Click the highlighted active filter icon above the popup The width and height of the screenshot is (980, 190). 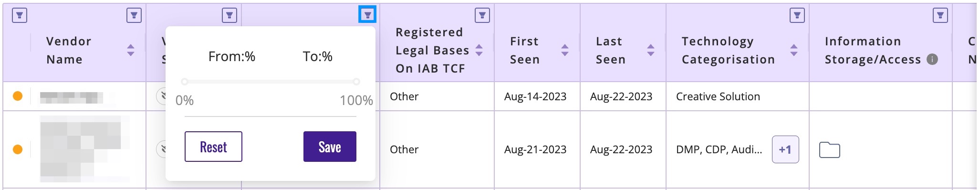367,15
